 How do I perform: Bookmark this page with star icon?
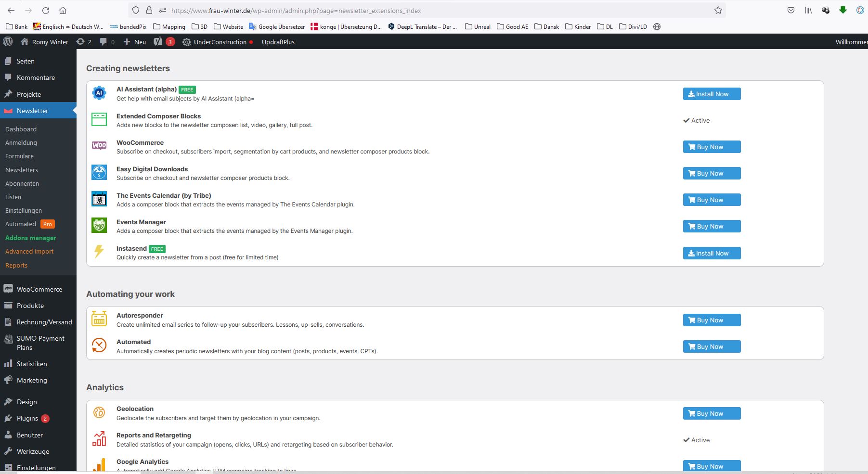point(718,10)
